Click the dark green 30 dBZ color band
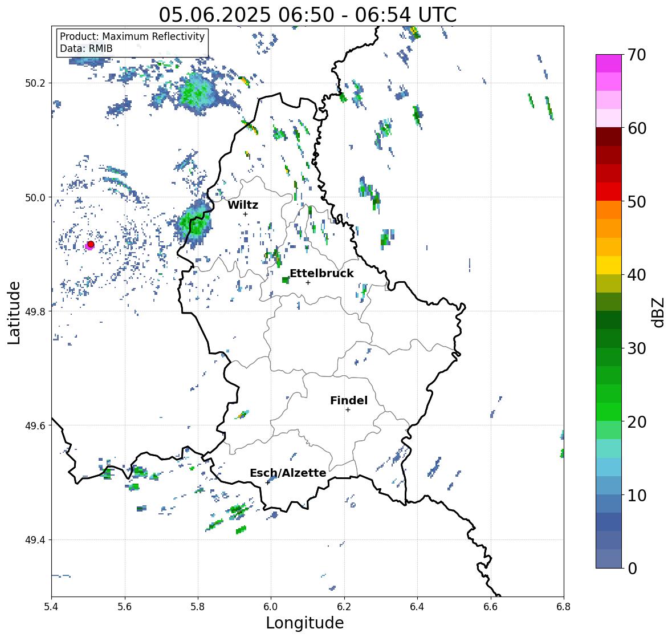 tap(609, 338)
